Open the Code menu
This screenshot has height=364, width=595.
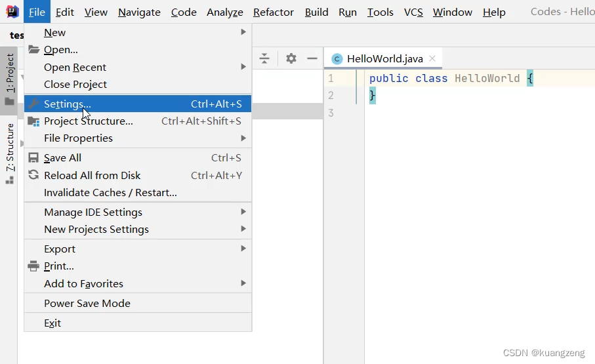tap(184, 12)
